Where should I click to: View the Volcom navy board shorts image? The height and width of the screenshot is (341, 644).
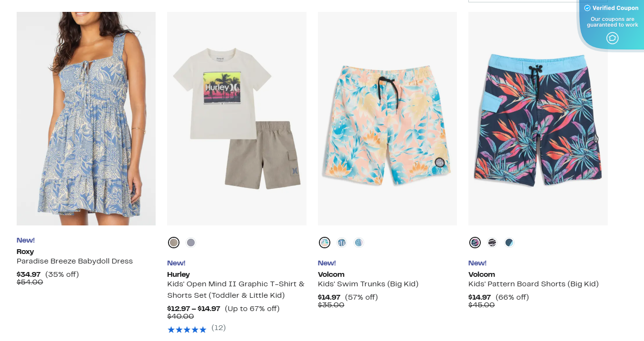pyautogui.click(x=538, y=118)
